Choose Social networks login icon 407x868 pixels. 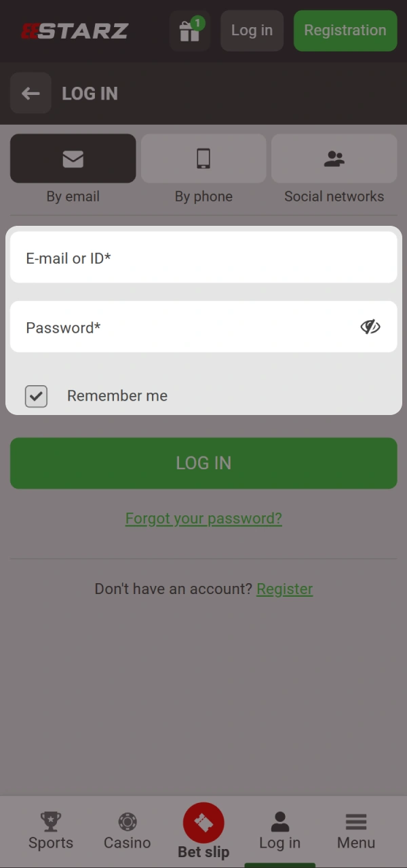(x=334, y=159)
